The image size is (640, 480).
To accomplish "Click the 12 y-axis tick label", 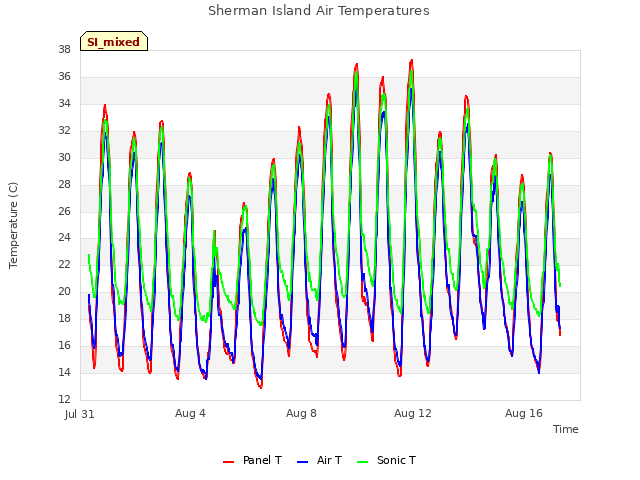I will click(64, 399).
